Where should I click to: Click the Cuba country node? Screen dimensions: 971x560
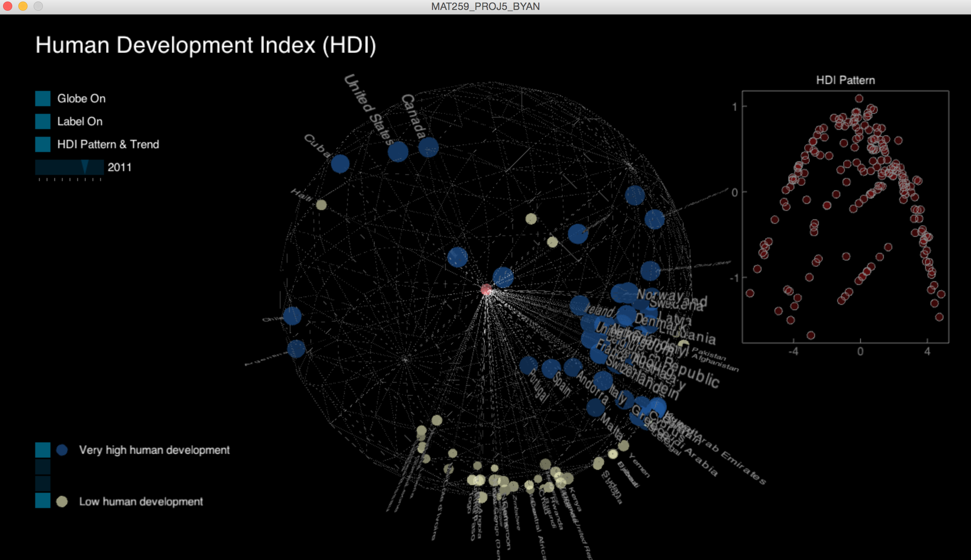coord(340,164)
